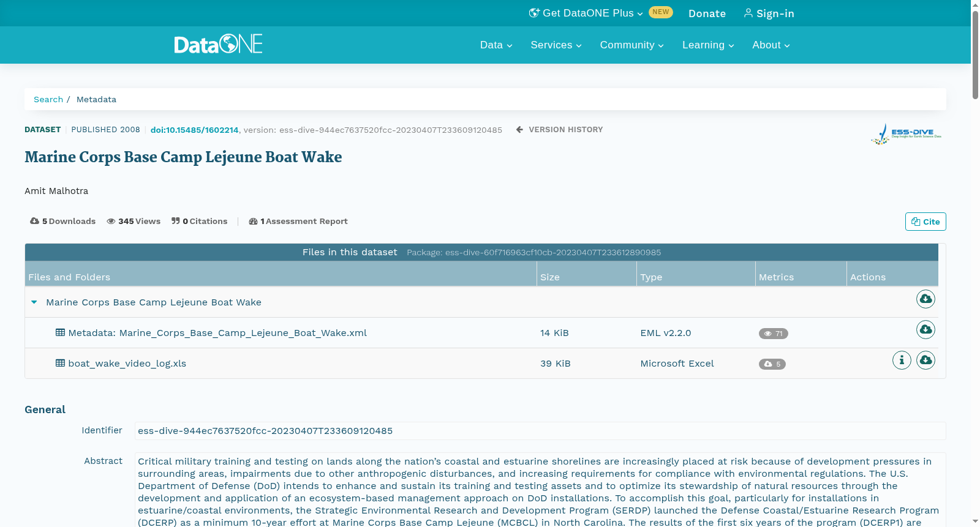980x527 pixels.
Task: Open Version History
Action: click(x=559, y=129)
